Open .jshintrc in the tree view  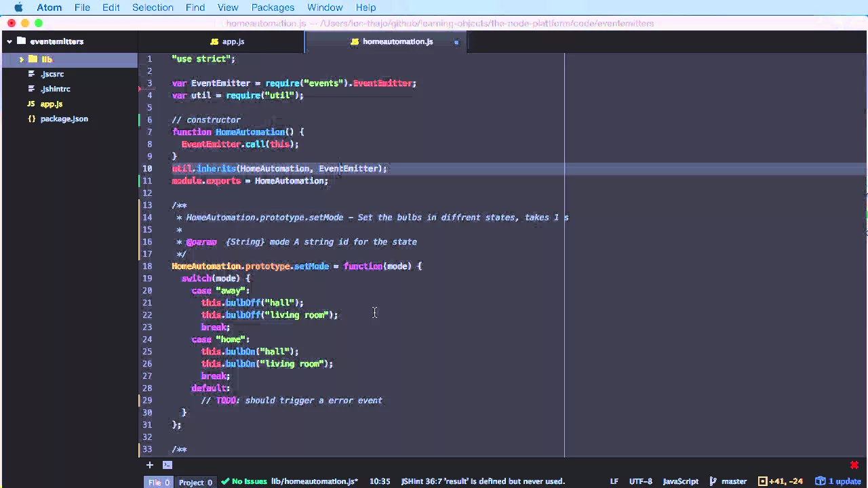(56, 89)
